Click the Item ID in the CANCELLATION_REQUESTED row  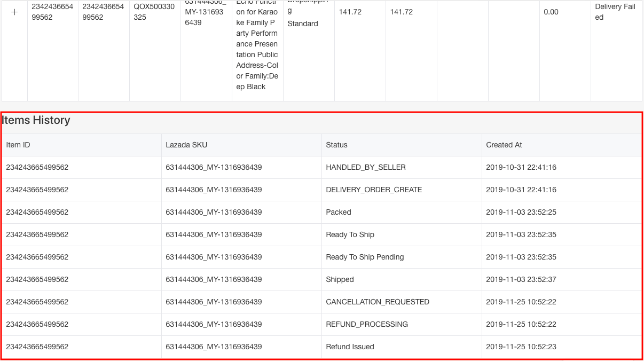[x=37, y=302]
